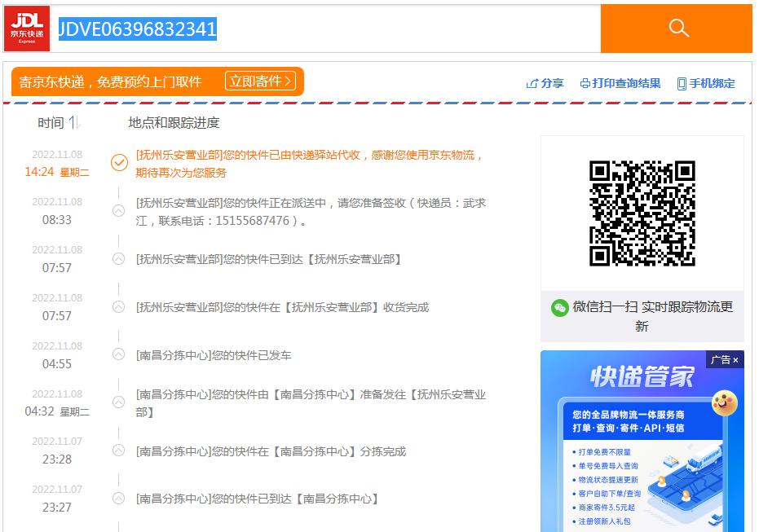Click the status circle icon at 23:27
Image resolution: width=781 pixels, height=532 pixels.
point(118,498)
